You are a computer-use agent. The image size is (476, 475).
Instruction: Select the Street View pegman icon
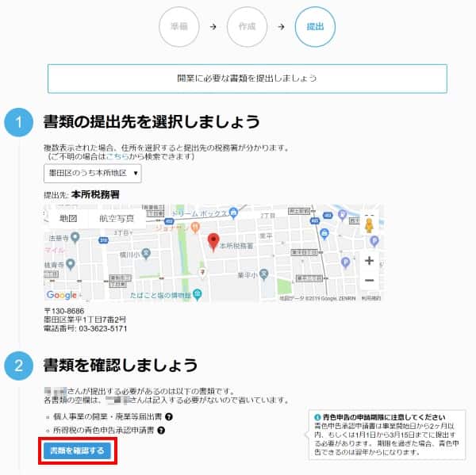[x=368, y=224]
